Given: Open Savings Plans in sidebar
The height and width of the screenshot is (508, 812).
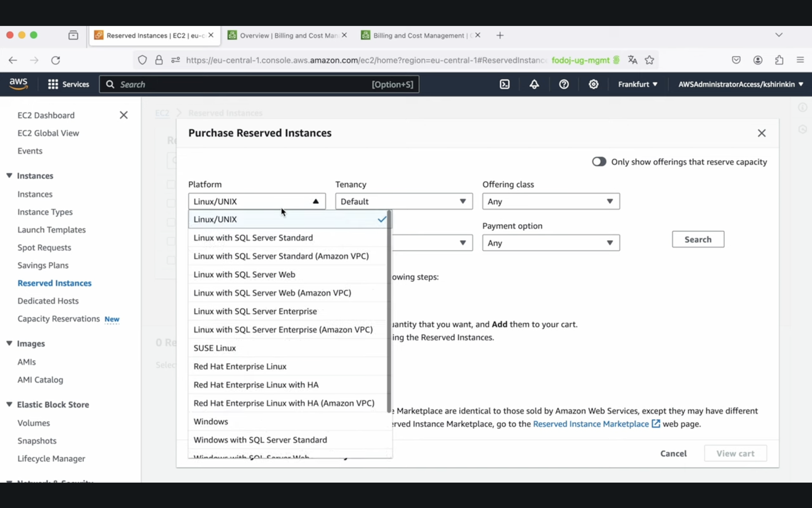Looking at the screenshot, I should [43, 265].
